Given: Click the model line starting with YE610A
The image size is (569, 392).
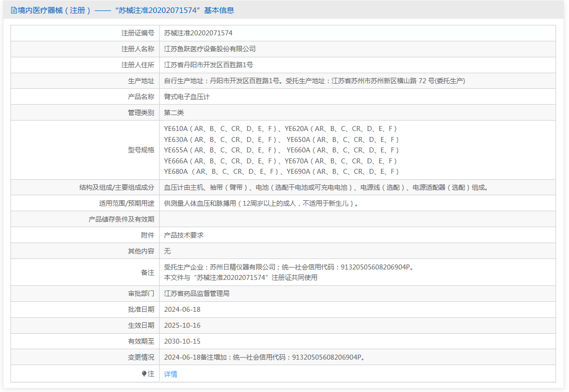Looking at the screenshot, I should point(280,129).
